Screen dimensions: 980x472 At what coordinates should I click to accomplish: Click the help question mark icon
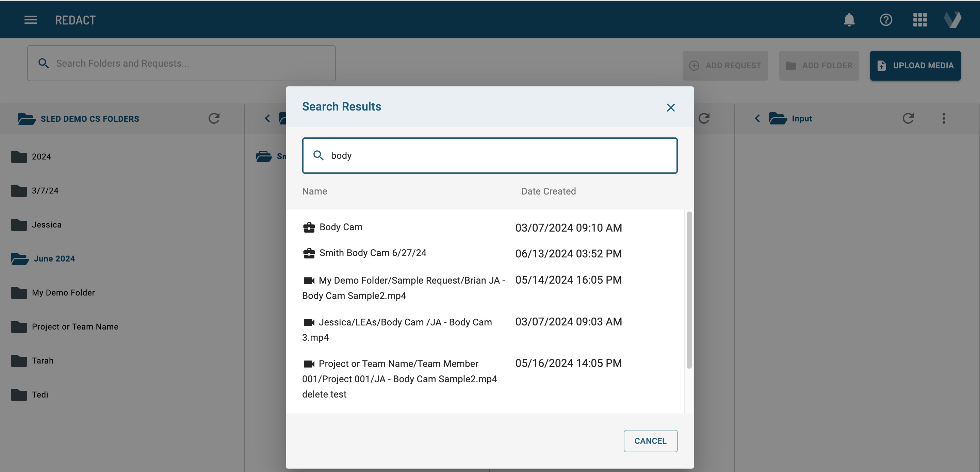(886, 20)
